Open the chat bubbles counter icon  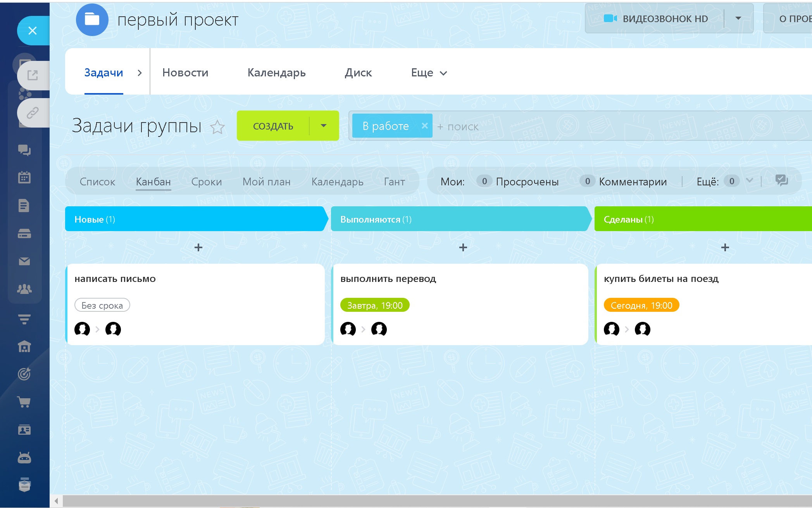click(x=781, y=180)
